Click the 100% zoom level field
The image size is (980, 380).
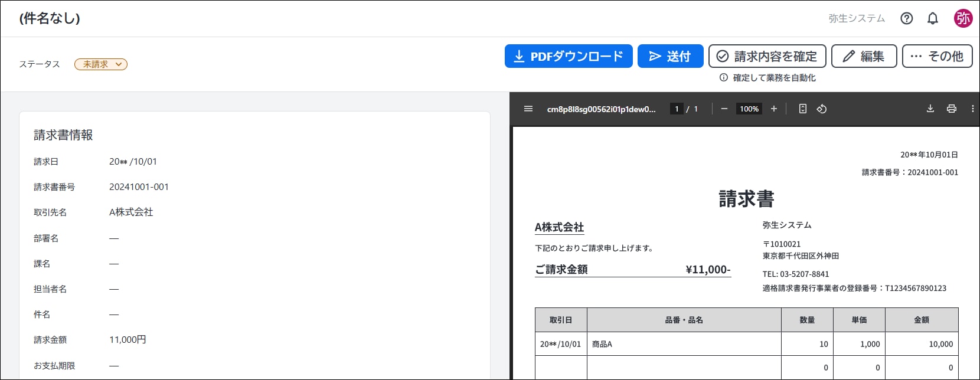(x=749, y=109)
